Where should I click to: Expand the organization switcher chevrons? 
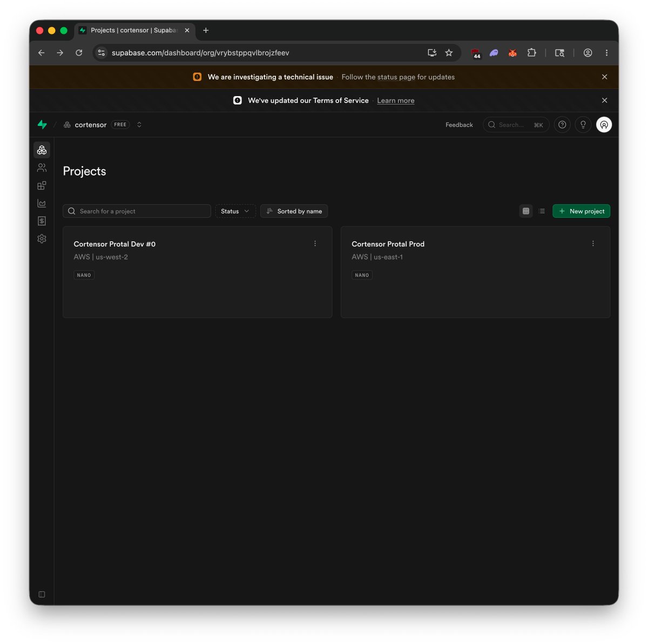[139, 125]
